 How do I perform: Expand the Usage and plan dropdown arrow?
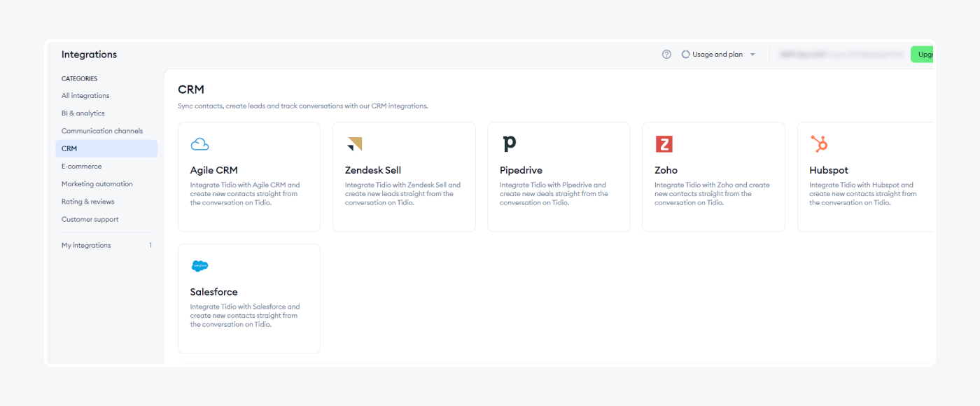coord(752,55)
